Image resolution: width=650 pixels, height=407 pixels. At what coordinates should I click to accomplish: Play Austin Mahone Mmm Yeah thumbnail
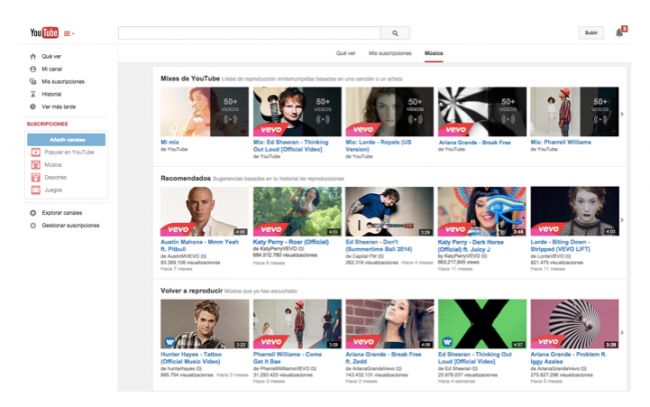(x=204, y=211)
